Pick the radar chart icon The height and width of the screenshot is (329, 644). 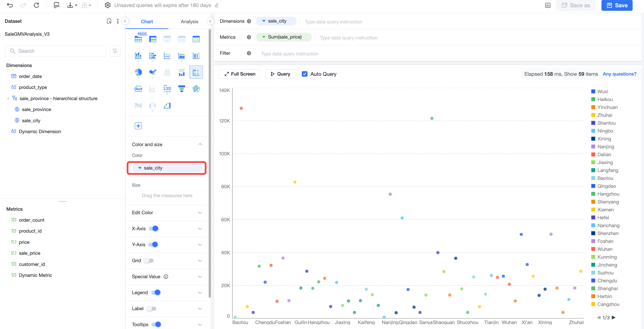196,89
